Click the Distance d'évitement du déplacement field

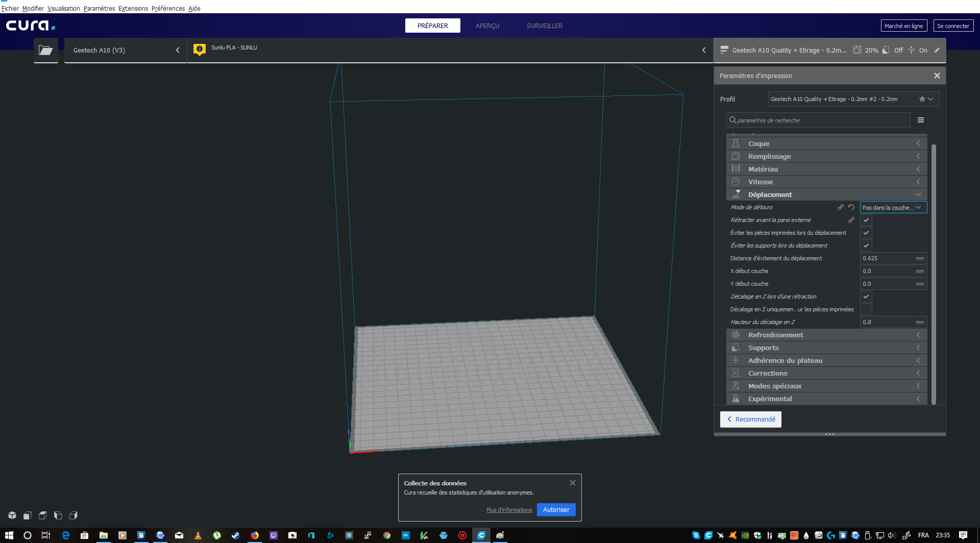pos(893,258)
